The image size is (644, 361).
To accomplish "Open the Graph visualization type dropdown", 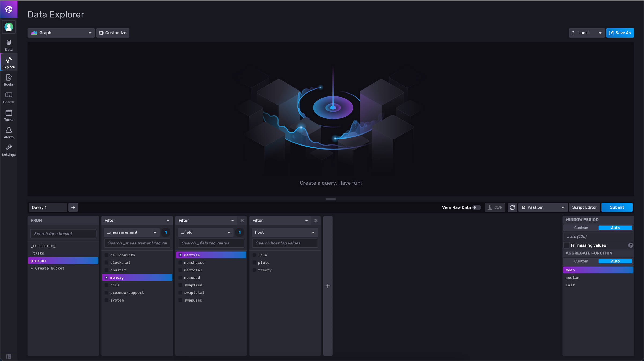I will click(x=61, y=33).
